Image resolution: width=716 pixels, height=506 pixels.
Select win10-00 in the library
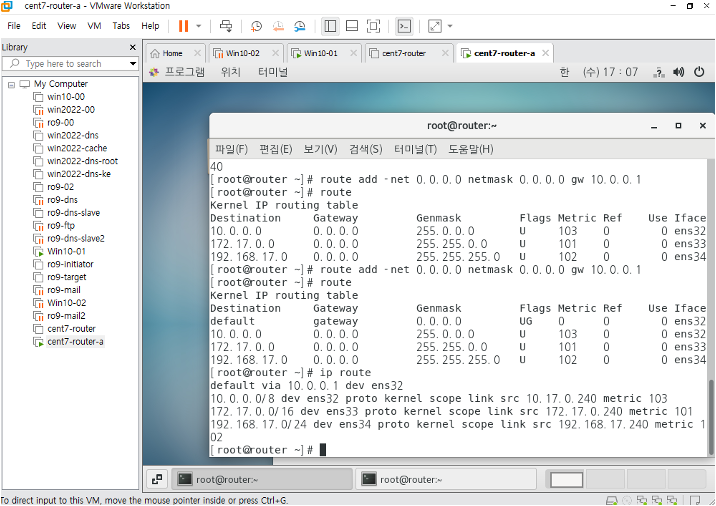[x=66, y=97]
